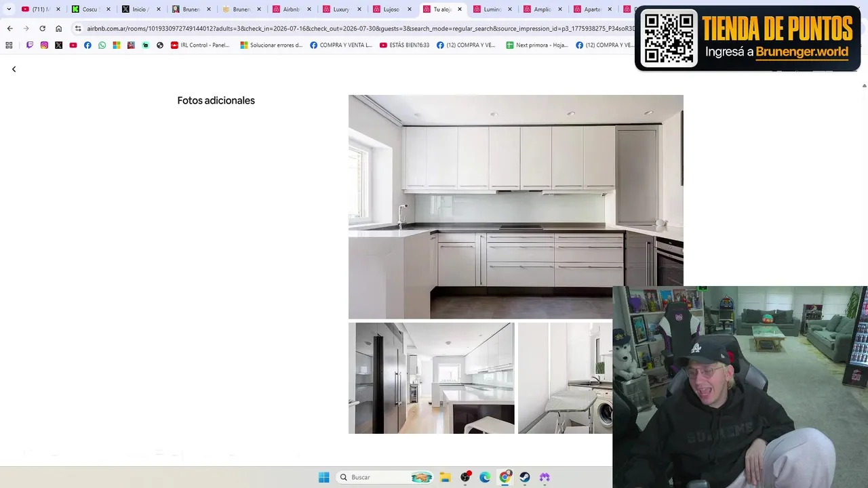The height and width of the screenshot is (488, 868).
Task: Open the Solucionar errores bookmark
Action: coord(271,45)
